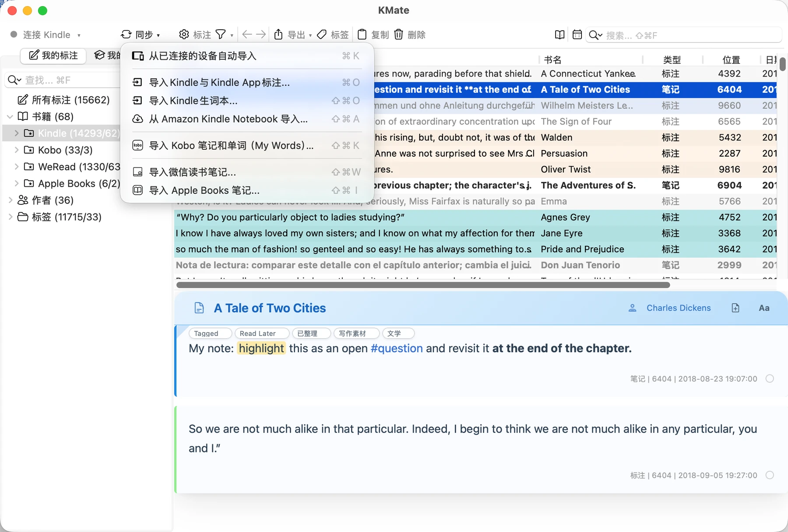This screenshot has width=788, height=532.
Task: Click the #question hashtag link
Action: 397,348
